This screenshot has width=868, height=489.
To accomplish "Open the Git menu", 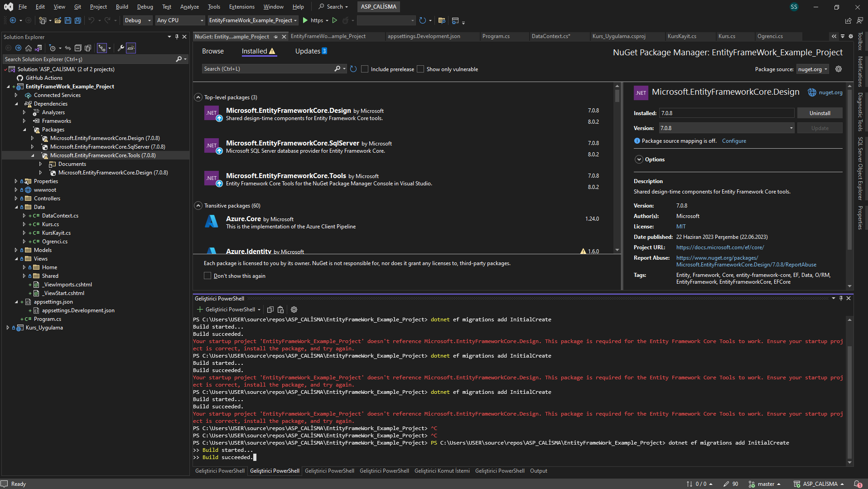I will pyautogui.click(x=77, y=7).
